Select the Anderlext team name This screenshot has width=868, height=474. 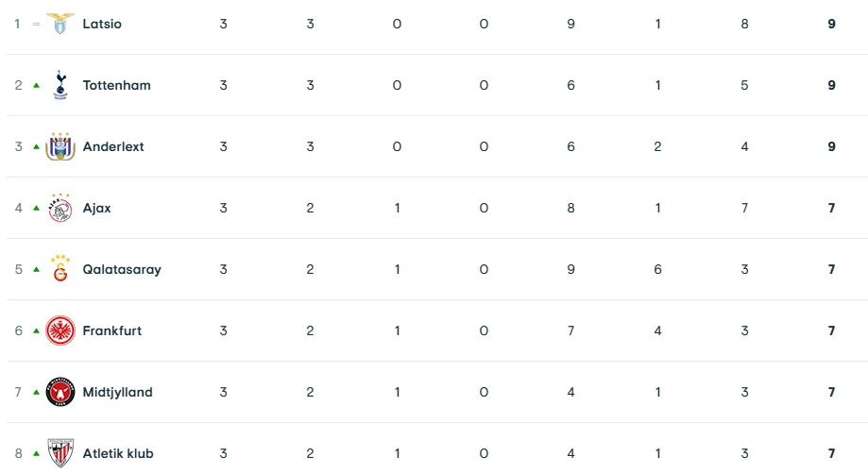pos(113,146)
